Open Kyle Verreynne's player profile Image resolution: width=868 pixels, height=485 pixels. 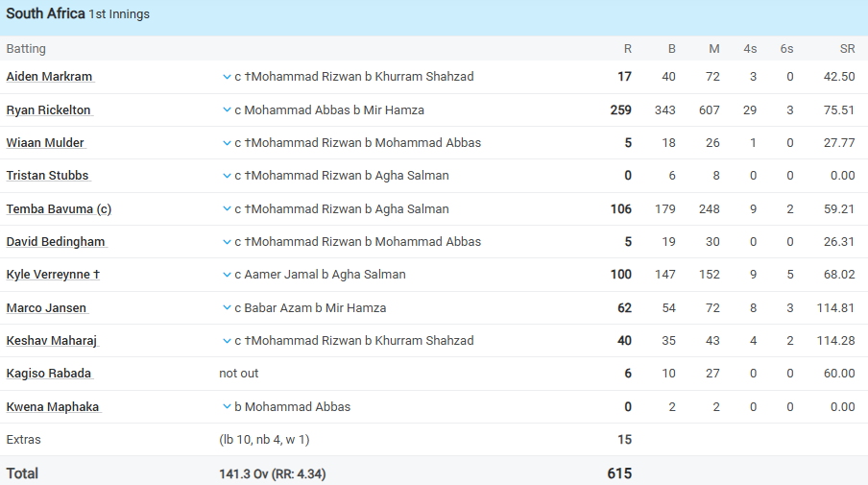(53, 275)
